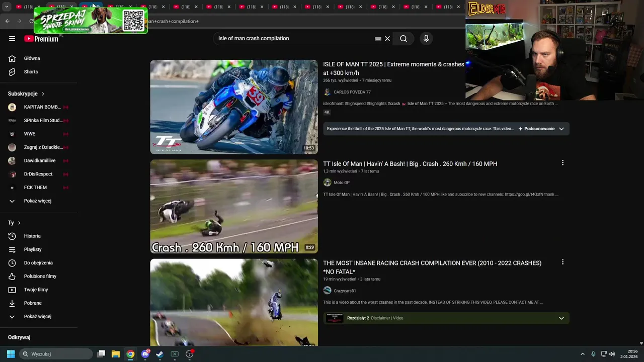
Task: Open Shorts in the sidebar
Action: [31, 72]
